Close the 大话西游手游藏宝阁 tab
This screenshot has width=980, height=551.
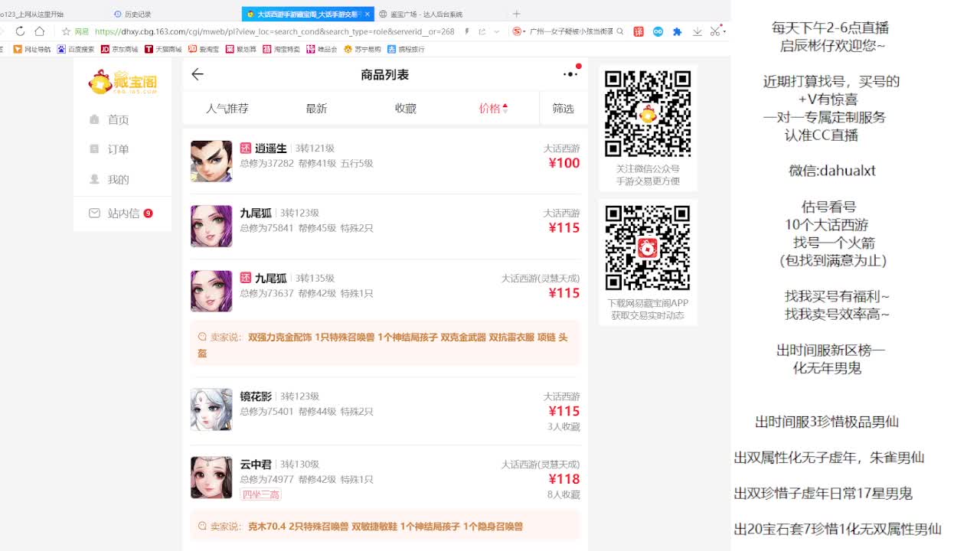pyautogui.click(x=367, y=14)
